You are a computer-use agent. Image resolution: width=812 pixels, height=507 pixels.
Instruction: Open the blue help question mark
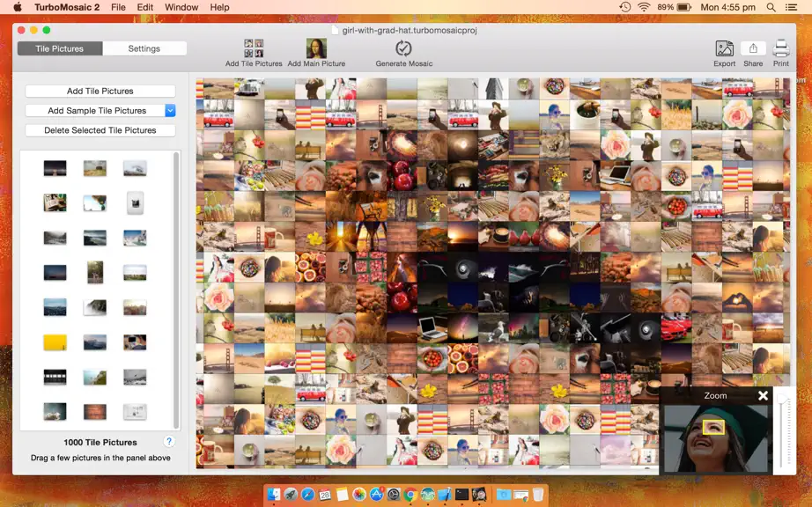[169, 441]
